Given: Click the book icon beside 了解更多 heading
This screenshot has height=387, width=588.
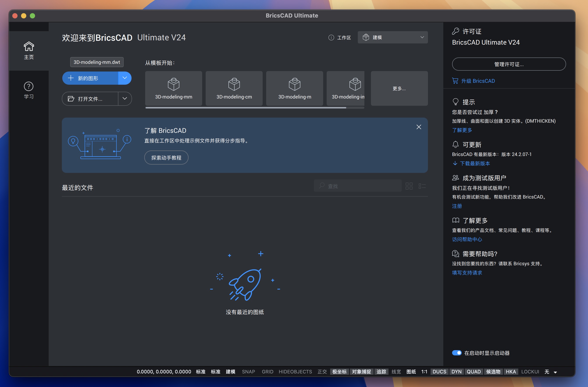Looking at the screenshot, I should coord(455,220).
